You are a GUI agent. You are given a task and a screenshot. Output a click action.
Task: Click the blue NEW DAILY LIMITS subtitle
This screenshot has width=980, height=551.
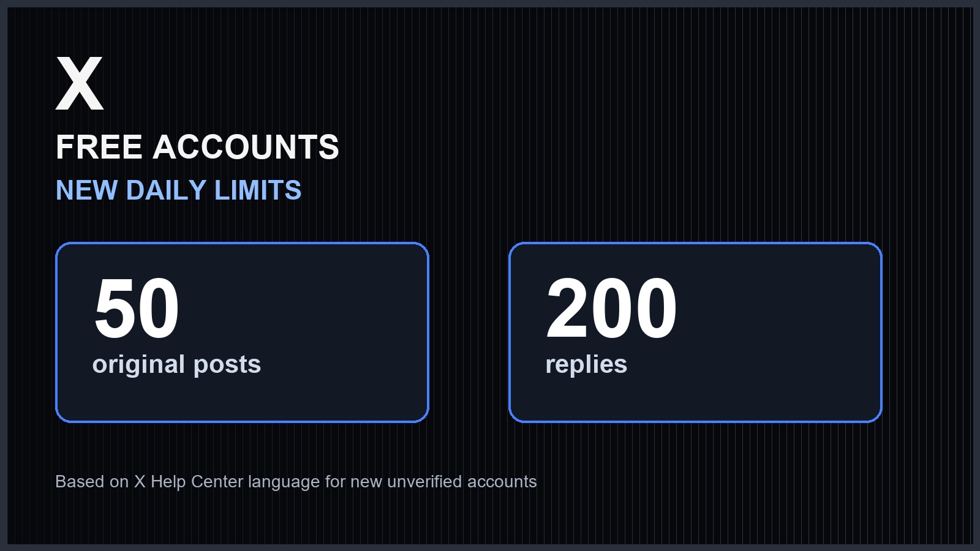tap(178, 190)
